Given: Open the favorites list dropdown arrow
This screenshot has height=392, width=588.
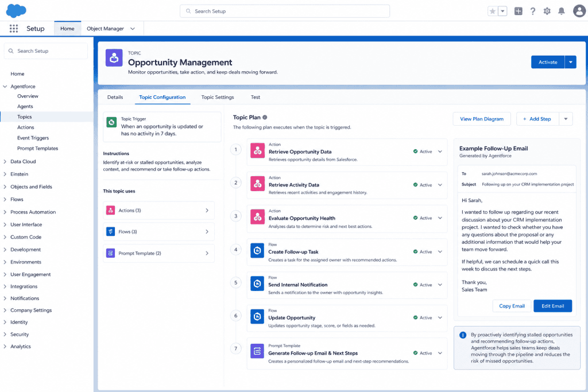Looking at the screenshot, I should [x=502, y=11].
